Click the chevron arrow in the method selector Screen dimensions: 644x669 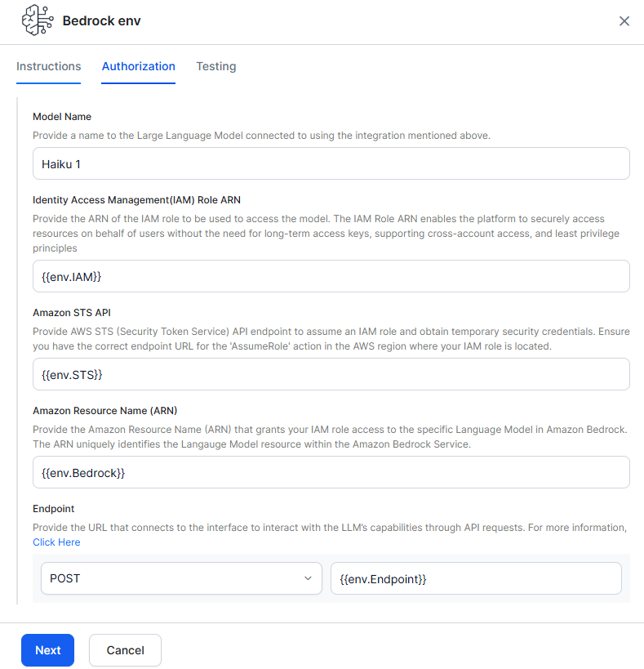[x=308, y=578]
